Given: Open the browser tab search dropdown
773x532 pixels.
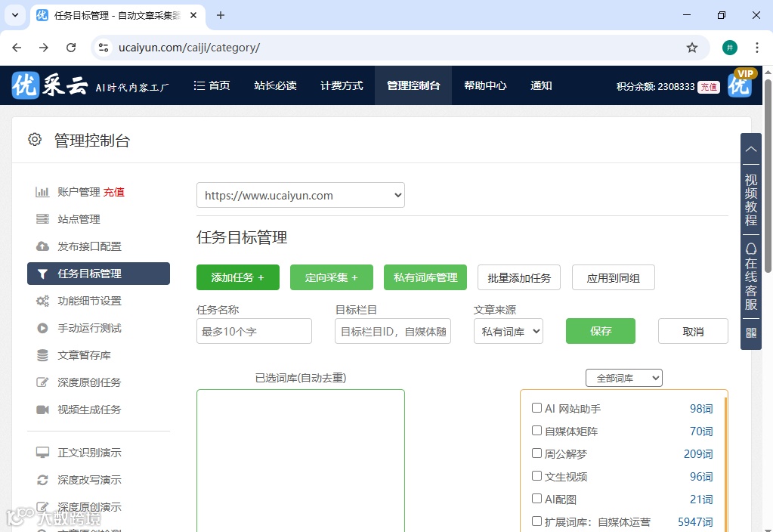Looking at the screenshot, I should point(15,15).
